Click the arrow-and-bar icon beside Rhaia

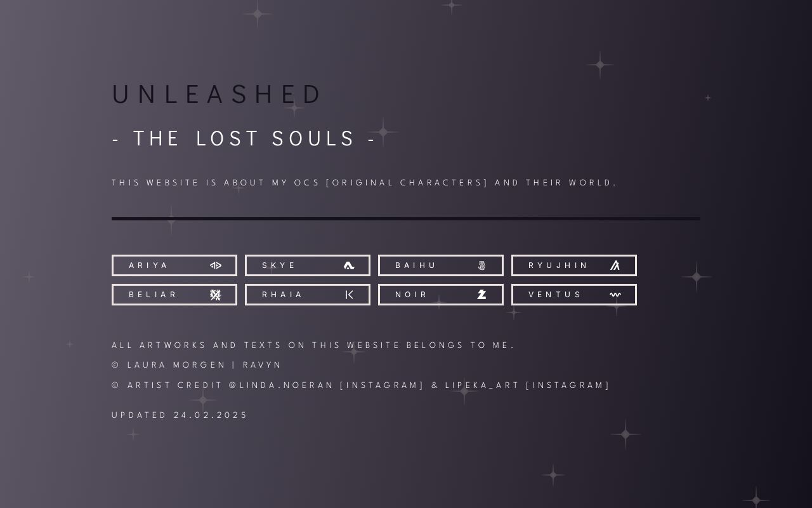point(349,294)
